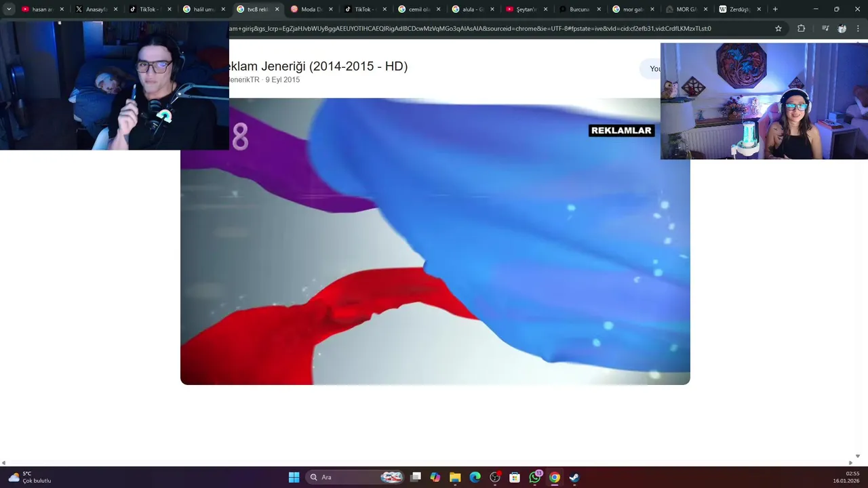Click the horizontal scrollbar right arrow
868x488 pixels.
[850, 463]
